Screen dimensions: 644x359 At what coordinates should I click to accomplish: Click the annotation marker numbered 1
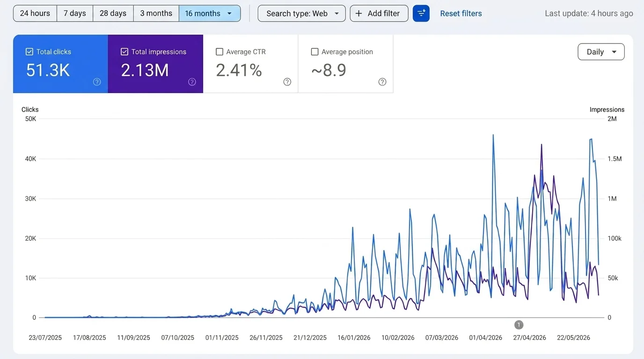tap(519, 324)
